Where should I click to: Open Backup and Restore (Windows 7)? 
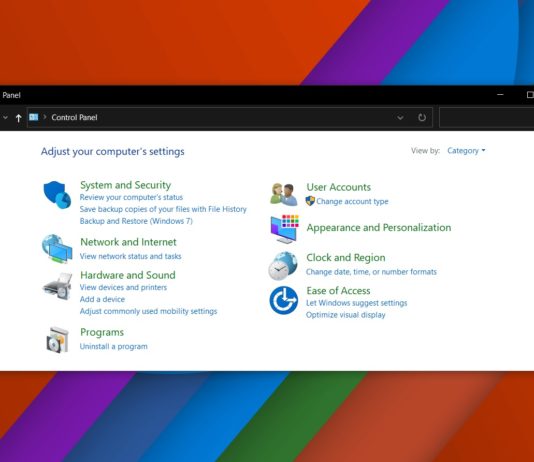[x=136, y=221]
